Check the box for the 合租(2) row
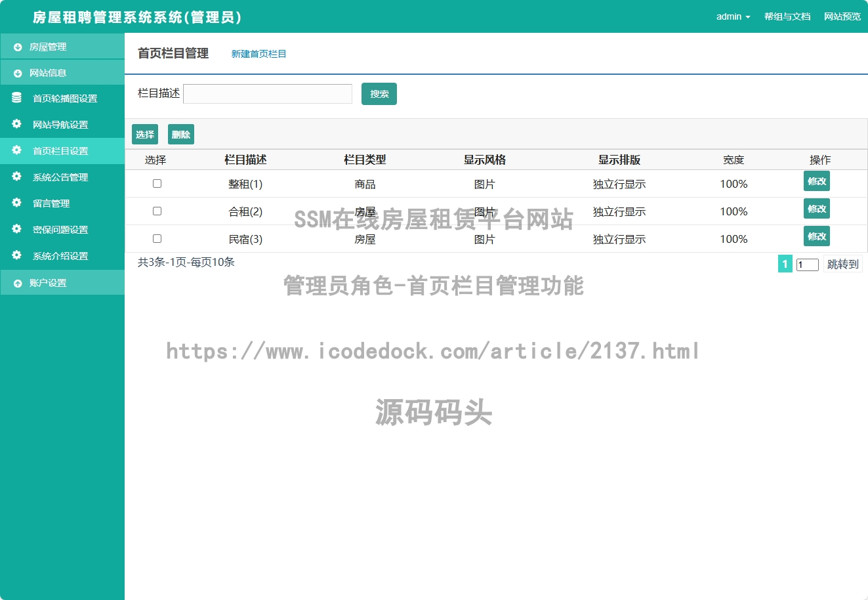Screen dimensions: 868x600 point(157,211)
